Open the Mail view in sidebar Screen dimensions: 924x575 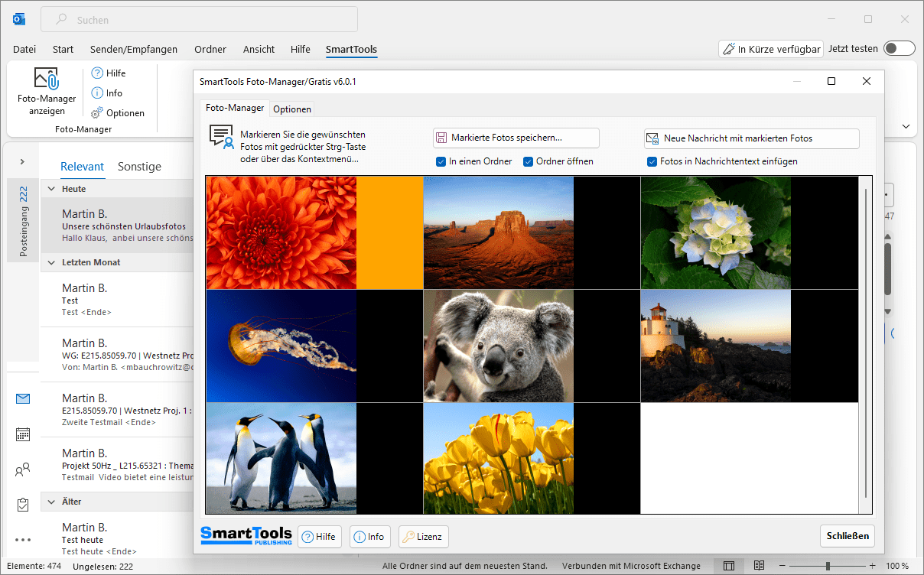[23, 398]
